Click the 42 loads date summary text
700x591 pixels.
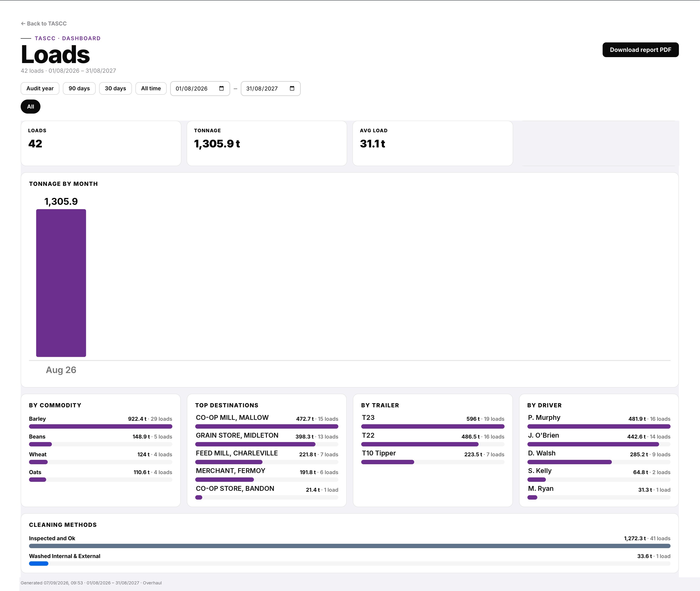[68, 71]
